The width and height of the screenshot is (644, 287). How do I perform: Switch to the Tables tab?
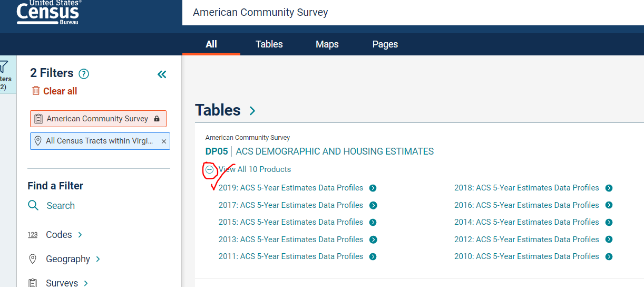point(269,44)
